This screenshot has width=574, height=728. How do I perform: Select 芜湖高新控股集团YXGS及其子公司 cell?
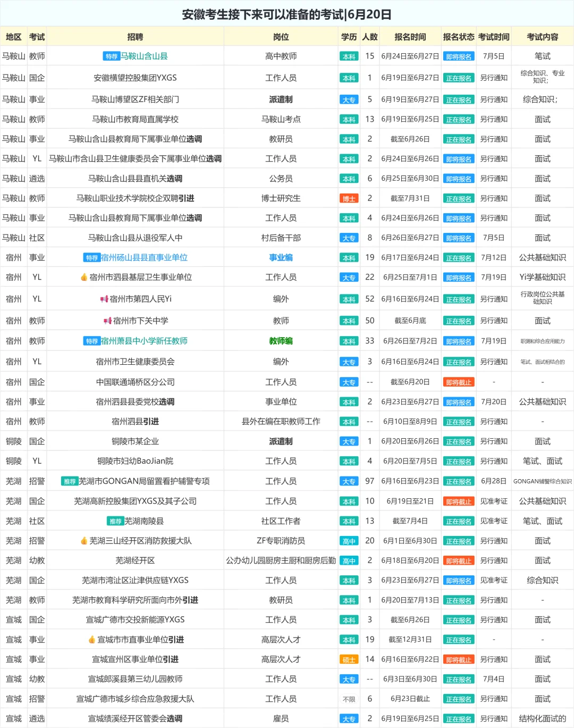[135, 501]
